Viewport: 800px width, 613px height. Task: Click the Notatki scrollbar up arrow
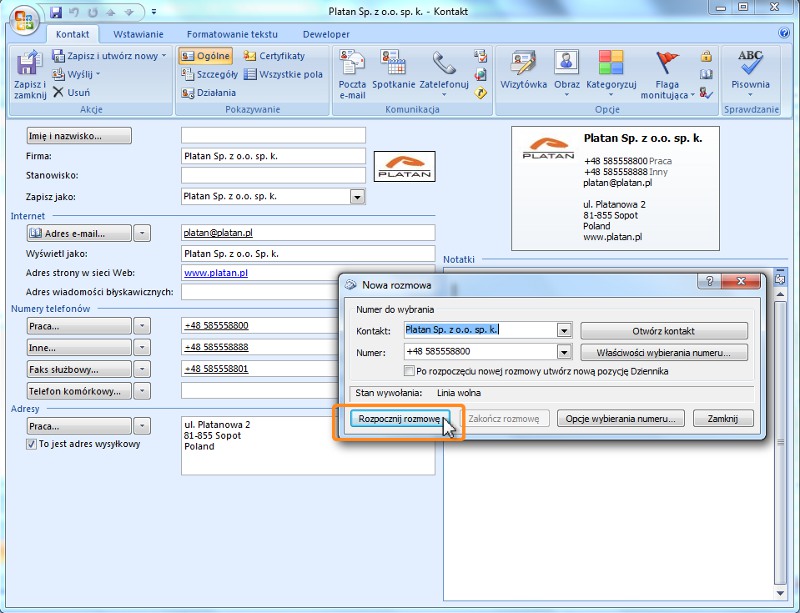tap(780, 295)
